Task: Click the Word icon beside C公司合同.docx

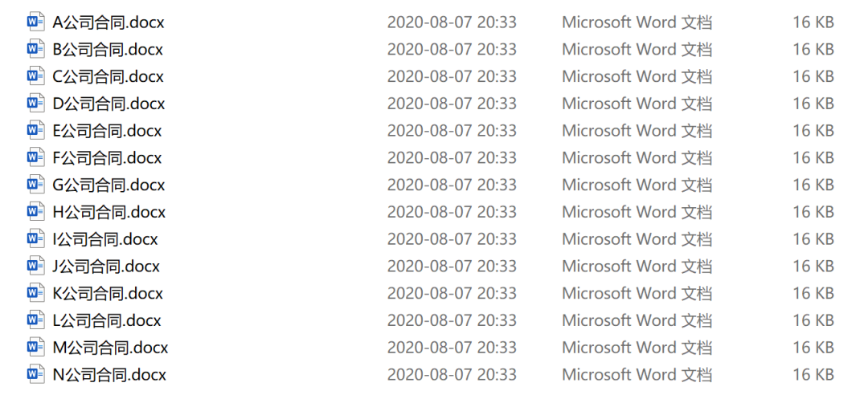Action: click(36, 76)
